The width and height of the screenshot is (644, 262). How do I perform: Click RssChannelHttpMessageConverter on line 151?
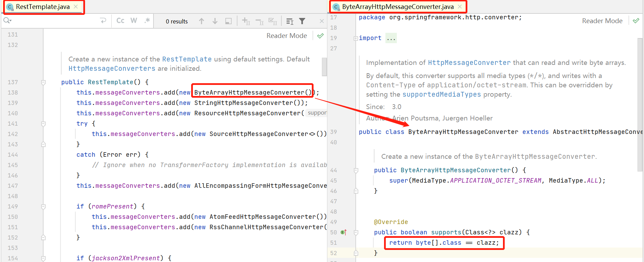click(x=267, y=227)
